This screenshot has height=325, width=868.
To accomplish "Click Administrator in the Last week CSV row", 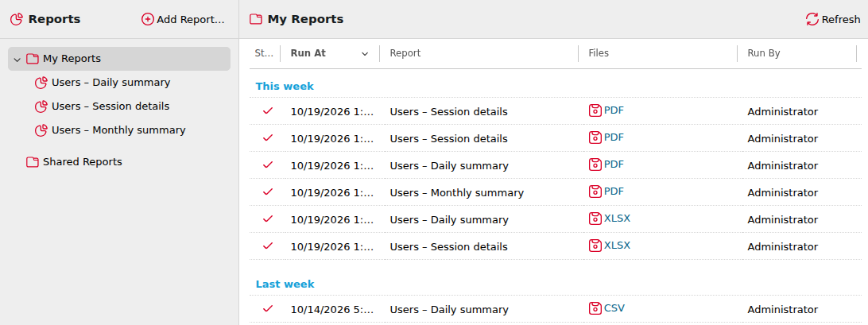I will tap(782, 310).
